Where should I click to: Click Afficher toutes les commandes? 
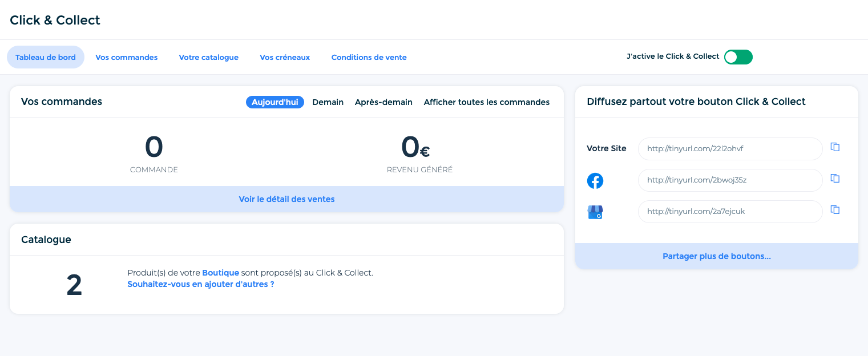tap(487, 102)
